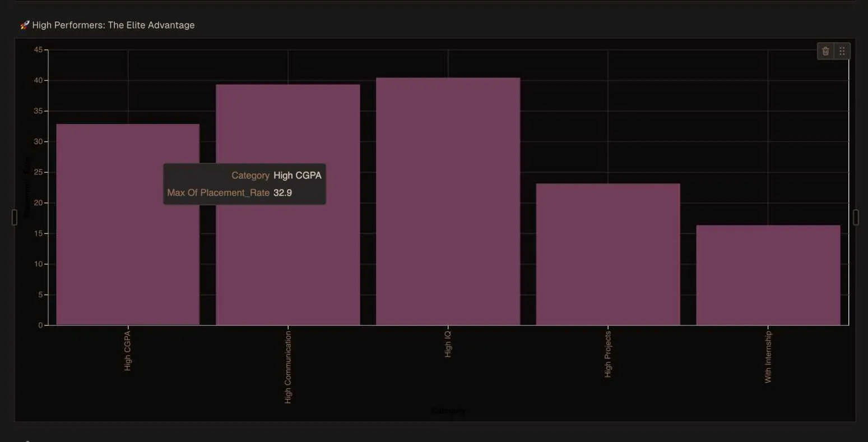
Task: Click the left edge panel handle
Action: tap(14, 217)
